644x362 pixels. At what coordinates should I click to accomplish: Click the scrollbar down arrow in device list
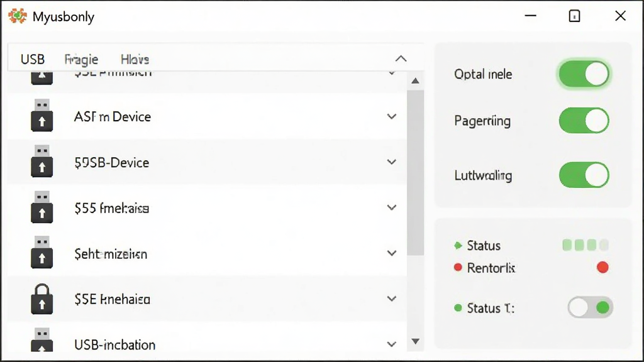pos(415,341)
